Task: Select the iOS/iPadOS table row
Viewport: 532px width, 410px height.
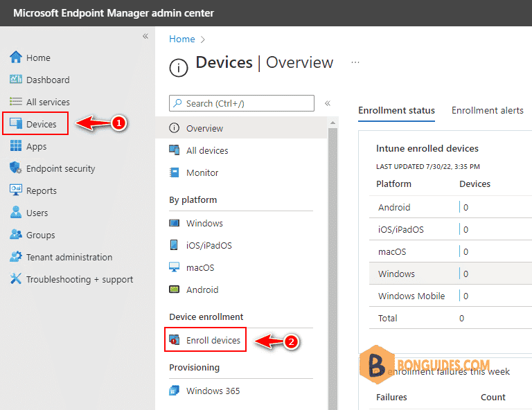Action: [450, 229]
